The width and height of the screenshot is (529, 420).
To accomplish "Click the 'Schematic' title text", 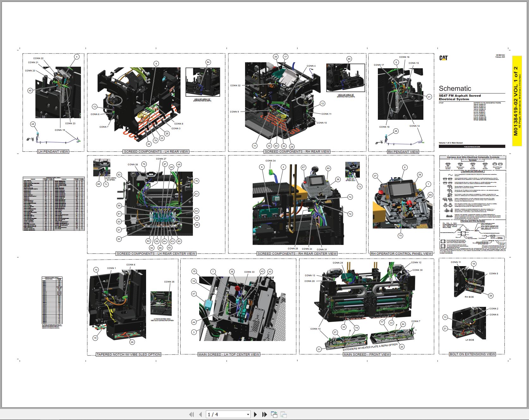I will point(455,88).
